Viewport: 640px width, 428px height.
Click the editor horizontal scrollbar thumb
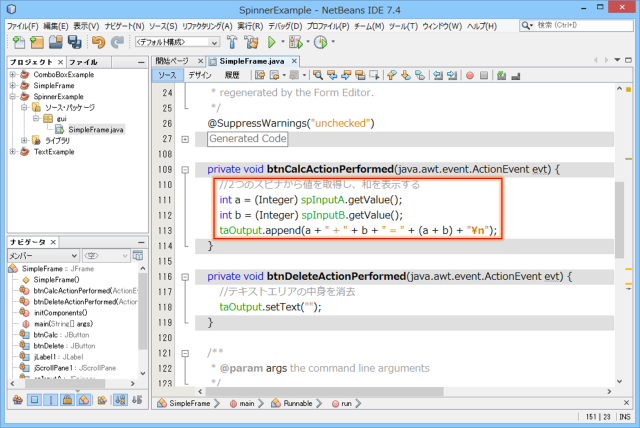324,392
